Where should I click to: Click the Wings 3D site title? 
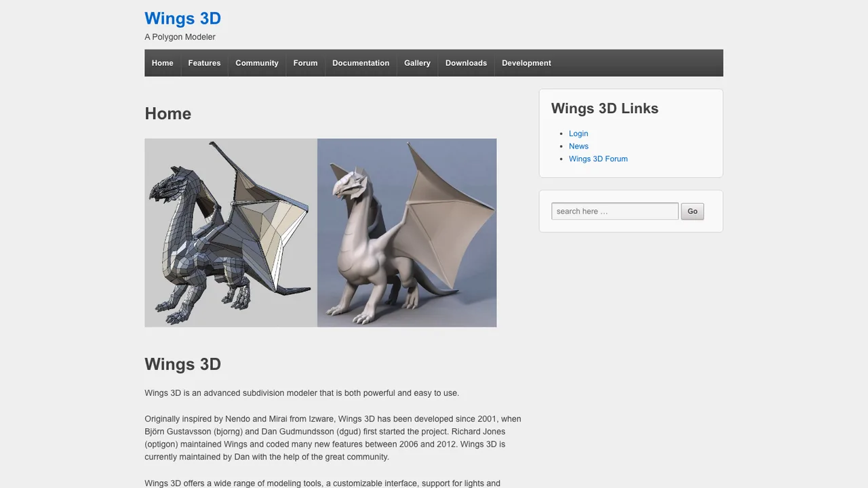(182, 18)
